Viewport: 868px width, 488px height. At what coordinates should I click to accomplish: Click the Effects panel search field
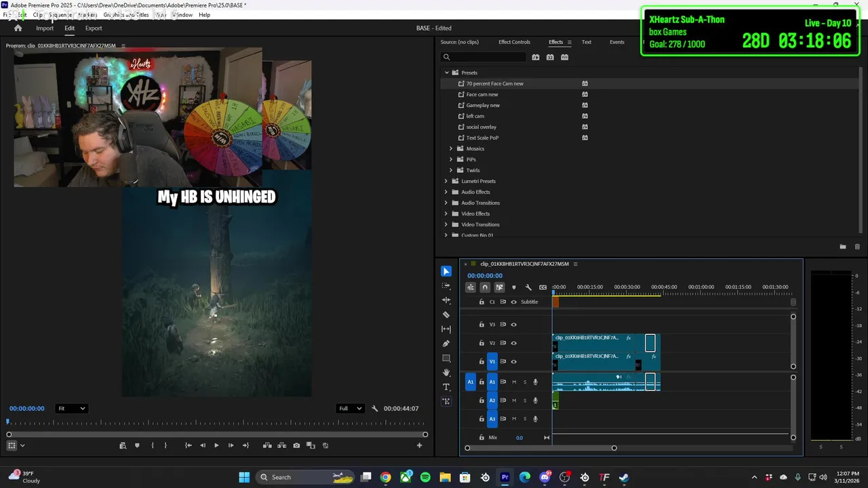pyautogui.click(x=483, y=58)
